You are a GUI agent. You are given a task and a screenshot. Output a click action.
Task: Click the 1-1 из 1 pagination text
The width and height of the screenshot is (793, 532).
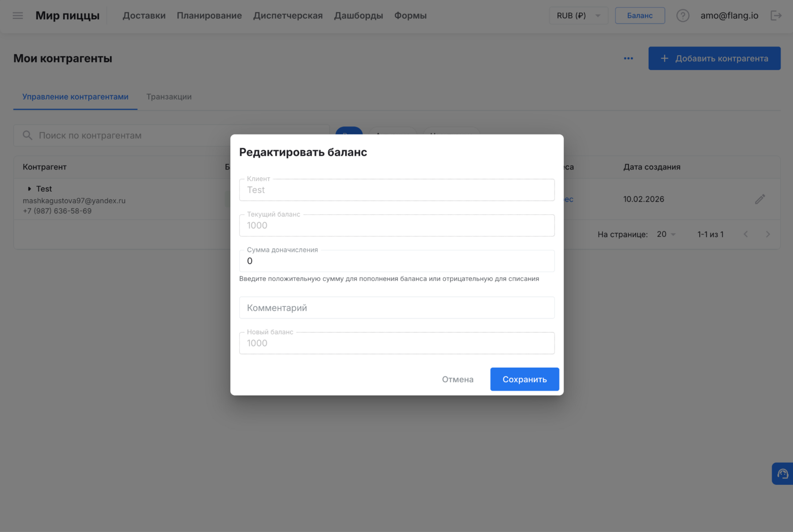pos(710,234)
